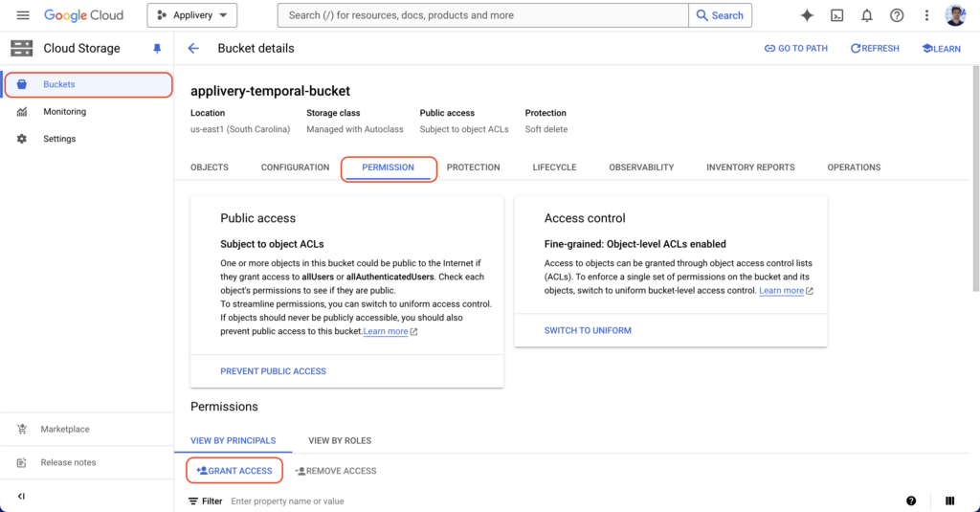Screen dimensions: 980x512
Task: Click SWITCH TO UNIFORM
Action: click(588, 331)
